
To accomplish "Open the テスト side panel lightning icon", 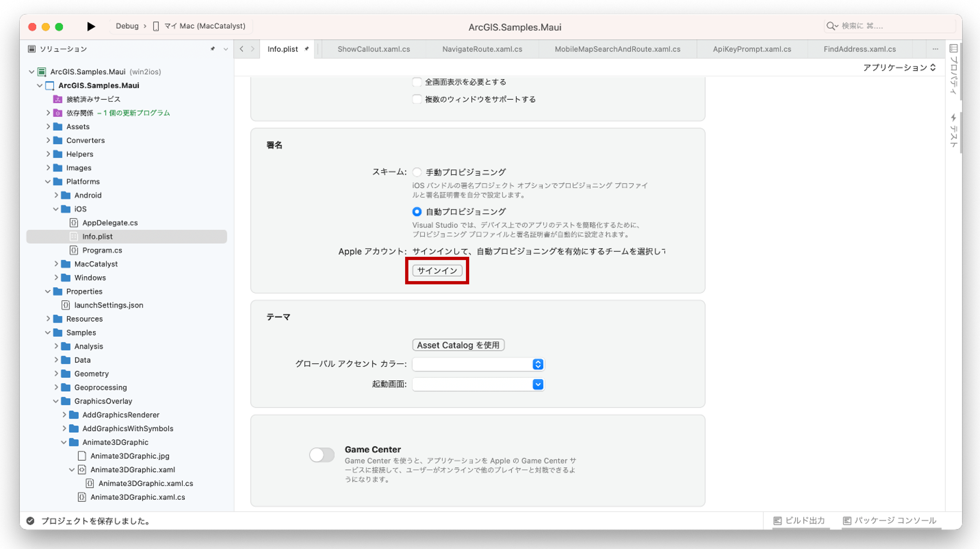I will pyautogui.click(x=953, y=118).
